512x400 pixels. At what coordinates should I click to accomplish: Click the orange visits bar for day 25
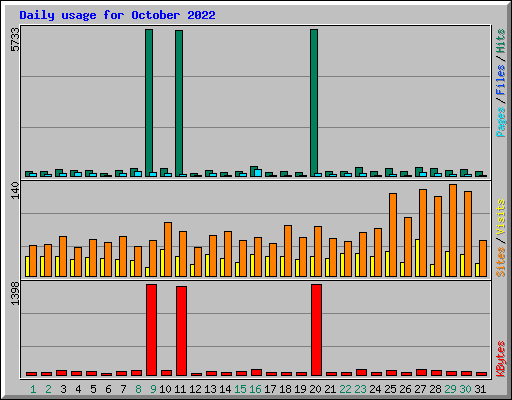click(393, 235)
